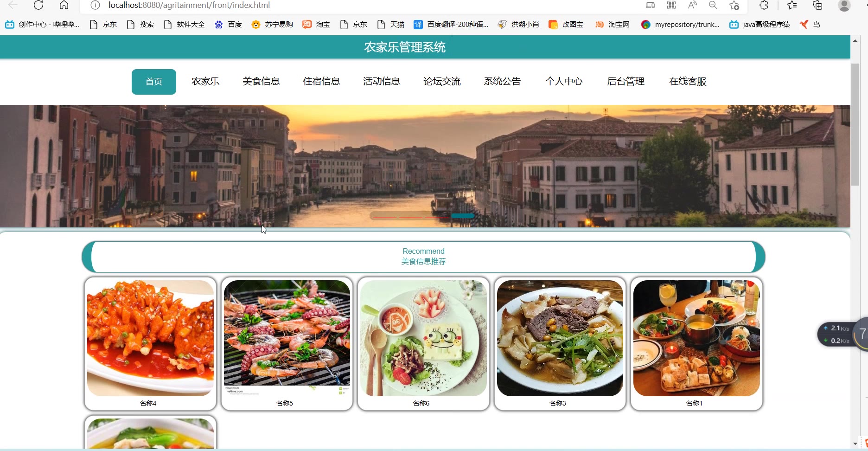Open the 百度翻译-200种语 bookmark
The height and width of the screenshot is (451, 868).
click(x=451, y=25)
